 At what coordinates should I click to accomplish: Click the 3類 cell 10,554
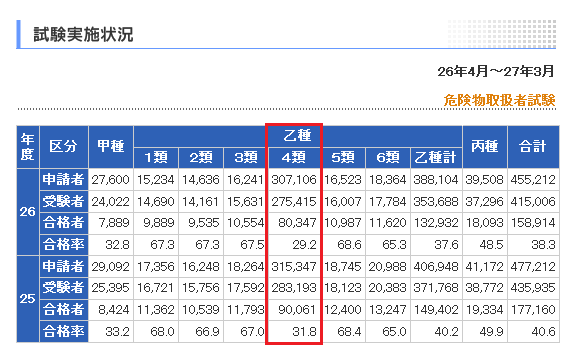246,223
